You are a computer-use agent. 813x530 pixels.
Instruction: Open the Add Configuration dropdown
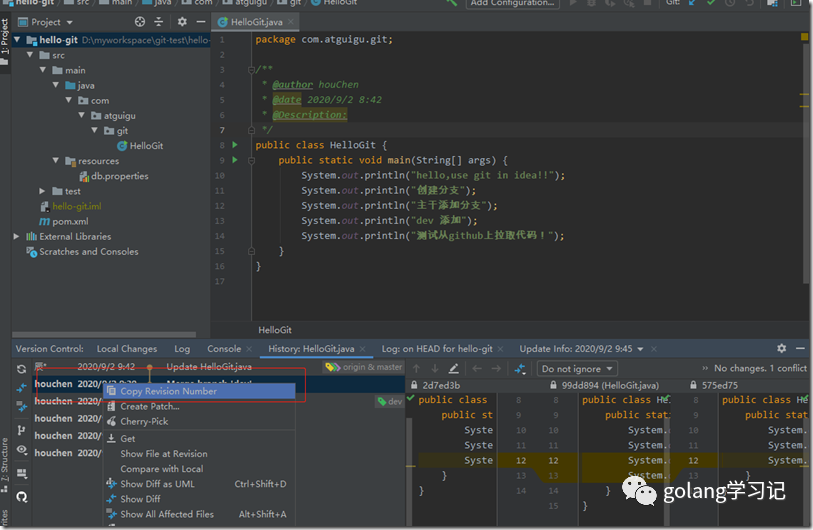512,3
